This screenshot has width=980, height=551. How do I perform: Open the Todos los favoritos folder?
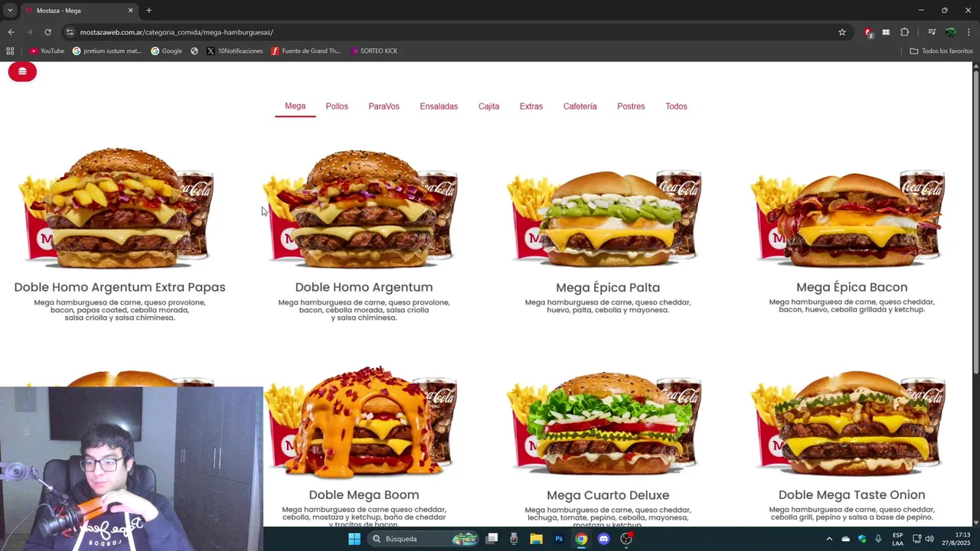pyautogui.click(x=941, y=51)
